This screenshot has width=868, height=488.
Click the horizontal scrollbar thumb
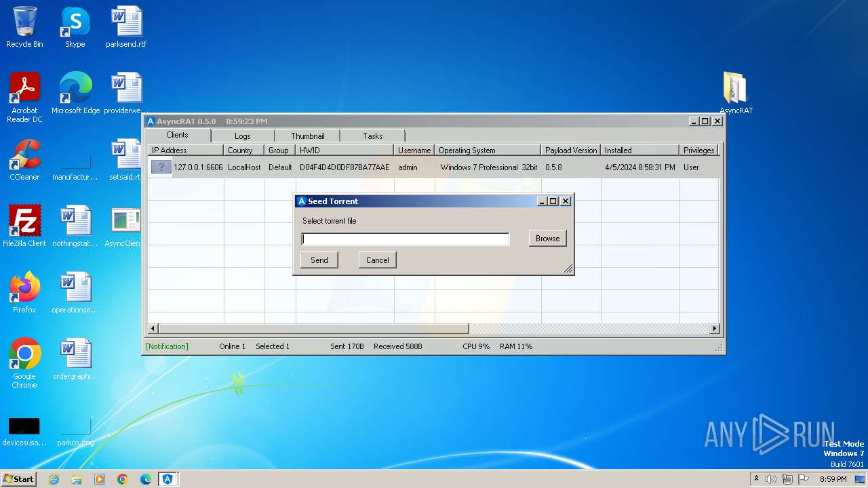click(x=313, y=329)
